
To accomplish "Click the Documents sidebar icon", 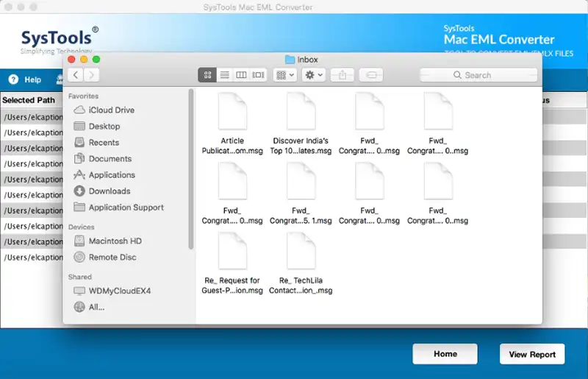I will [x=79, y=158].
